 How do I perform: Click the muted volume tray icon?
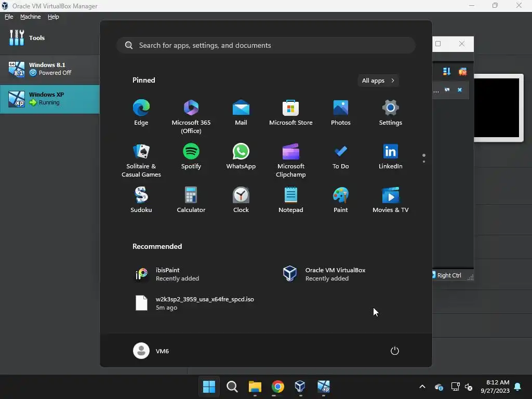tap(469, 387)
